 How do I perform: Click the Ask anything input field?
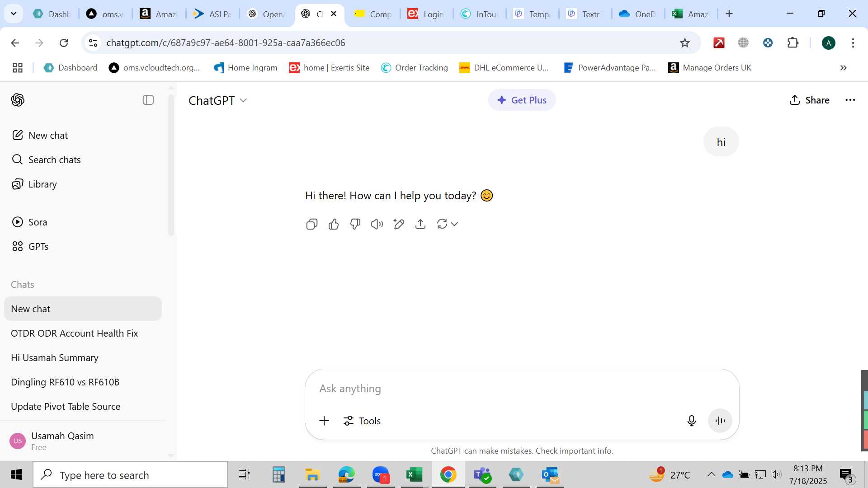click(522, 389)
